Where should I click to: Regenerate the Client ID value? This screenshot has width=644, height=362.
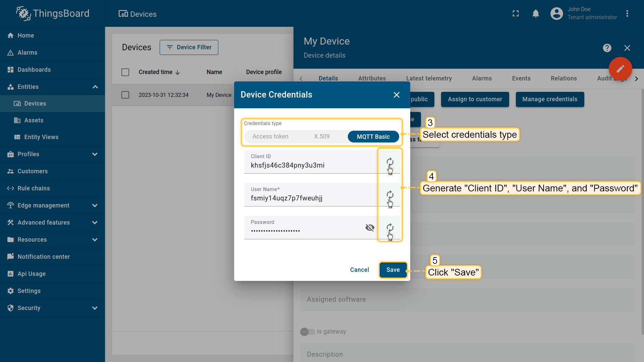(390, 162)
